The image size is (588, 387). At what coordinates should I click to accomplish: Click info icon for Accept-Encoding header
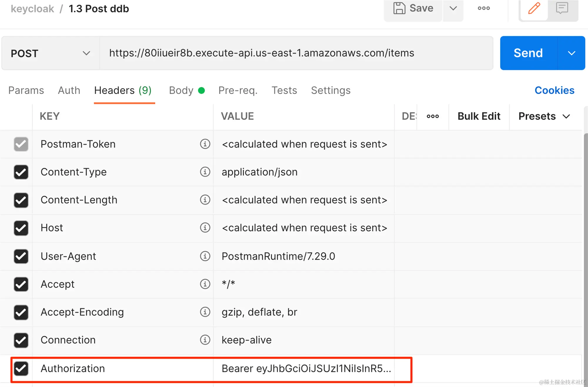coord(205,312)
